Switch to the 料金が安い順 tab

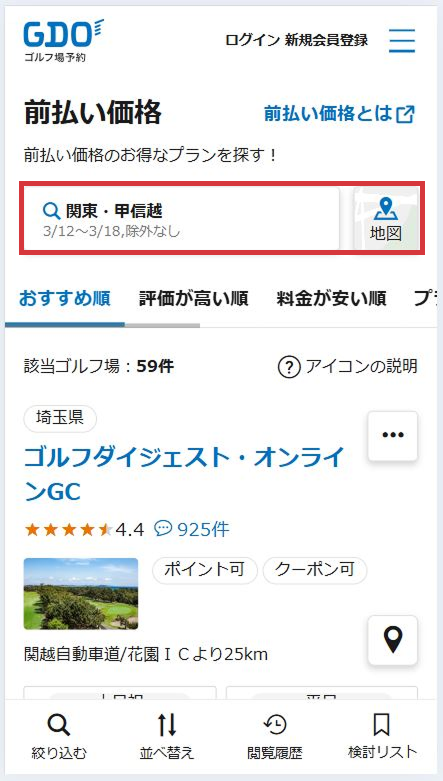(x=331, y=299)
